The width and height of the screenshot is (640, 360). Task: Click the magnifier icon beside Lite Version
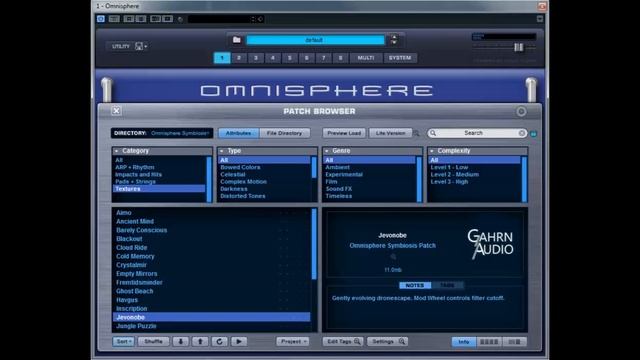pyautogui.click(x=416, y=133)
